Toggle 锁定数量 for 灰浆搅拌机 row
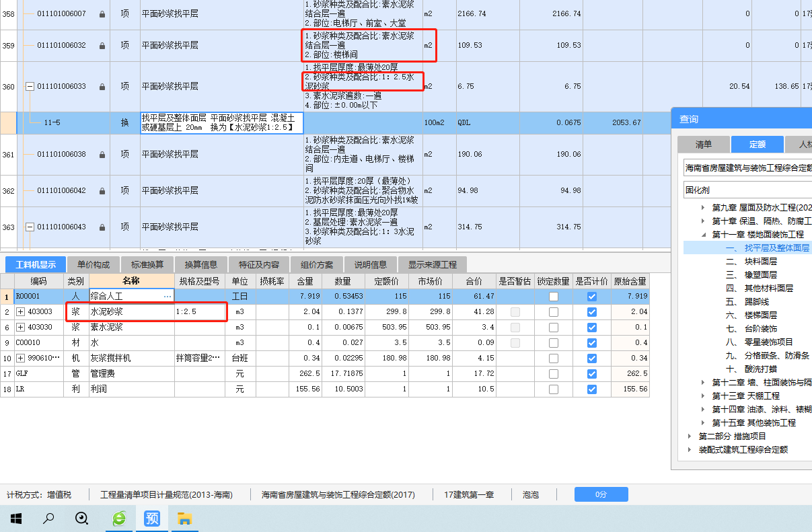 click(553, 358)
